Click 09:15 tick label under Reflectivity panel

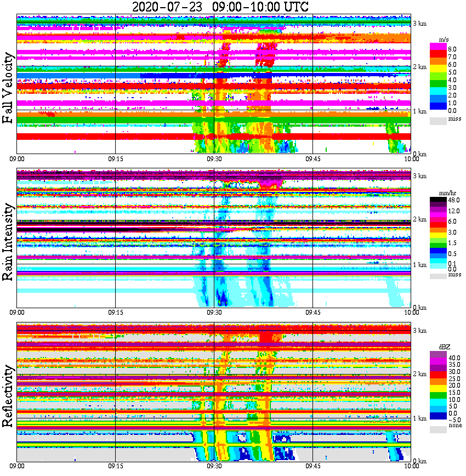116,466
